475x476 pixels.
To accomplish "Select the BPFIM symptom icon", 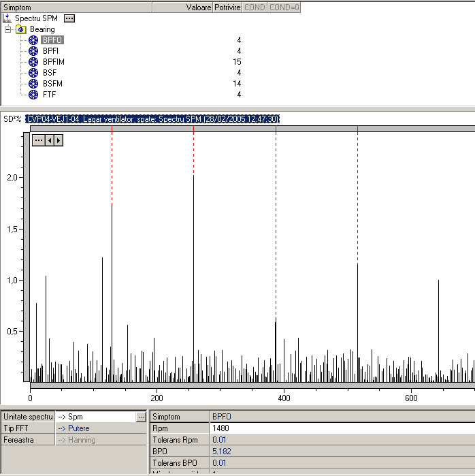I will click(x=33, y=62).
